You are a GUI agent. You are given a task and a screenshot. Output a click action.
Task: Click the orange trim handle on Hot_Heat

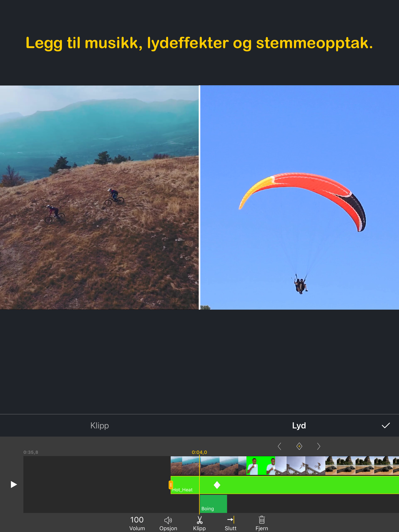pos(171,485)
